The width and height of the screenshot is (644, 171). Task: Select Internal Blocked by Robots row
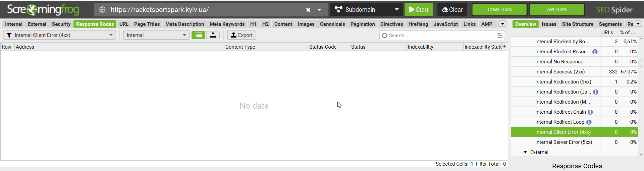coord(574,42)
